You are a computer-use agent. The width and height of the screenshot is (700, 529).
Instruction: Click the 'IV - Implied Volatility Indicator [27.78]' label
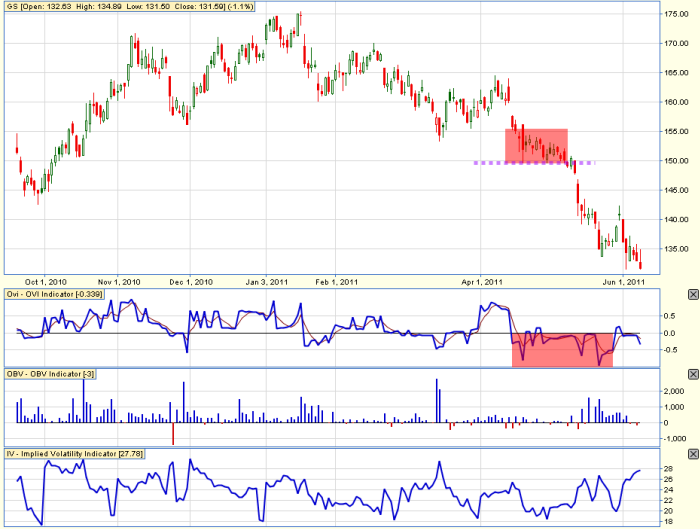[x=75, y=454]
